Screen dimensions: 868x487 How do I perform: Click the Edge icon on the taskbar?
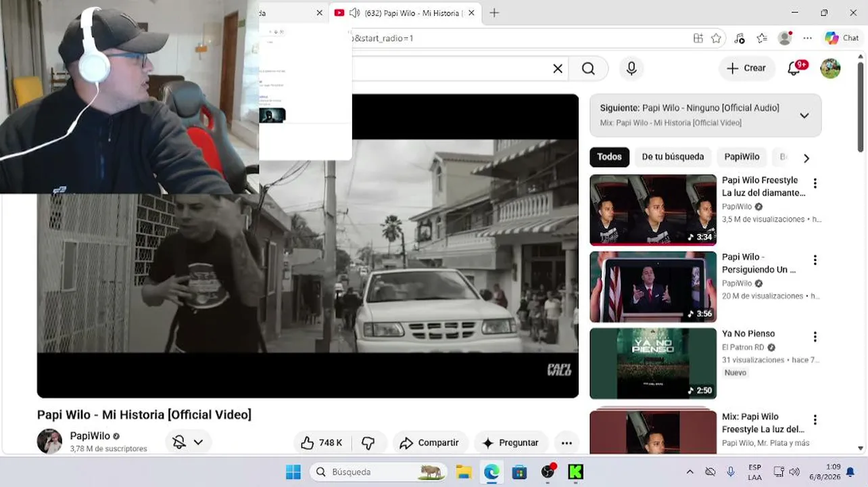click(x=491, y=471)
